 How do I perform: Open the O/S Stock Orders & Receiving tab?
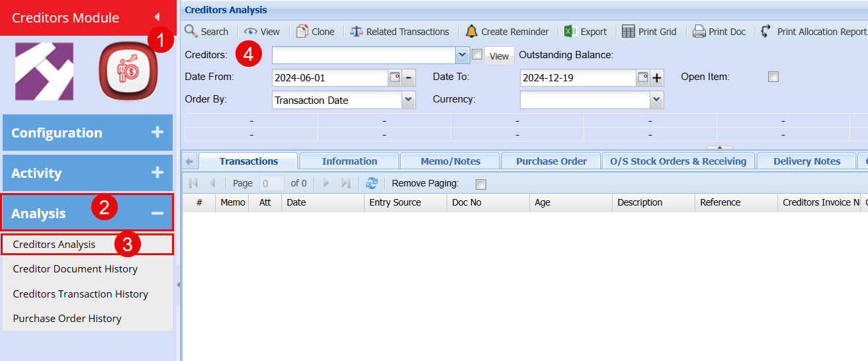coord(678,161)
